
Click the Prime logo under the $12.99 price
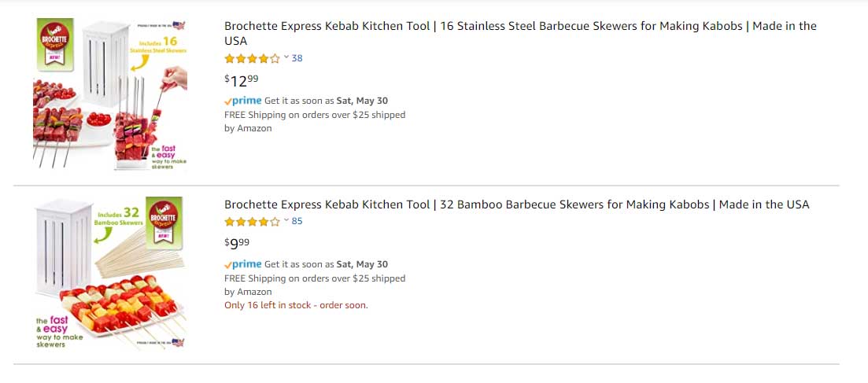[243, 101]
